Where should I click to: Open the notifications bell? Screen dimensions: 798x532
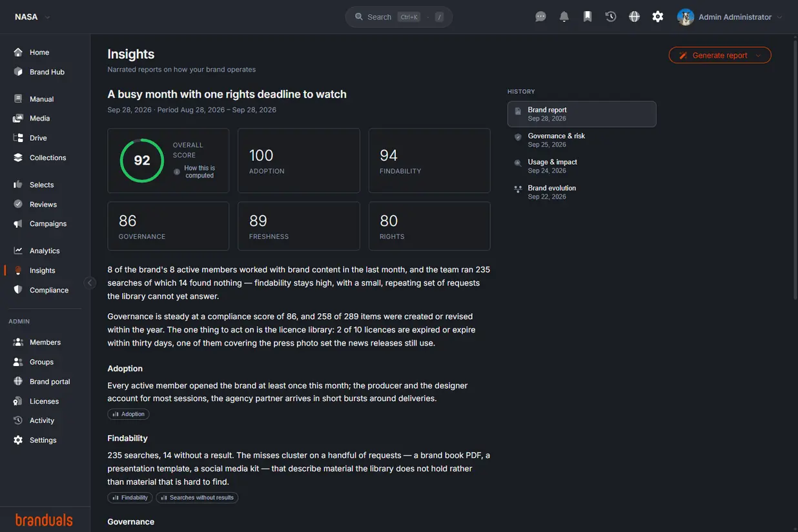click(564, 17)
